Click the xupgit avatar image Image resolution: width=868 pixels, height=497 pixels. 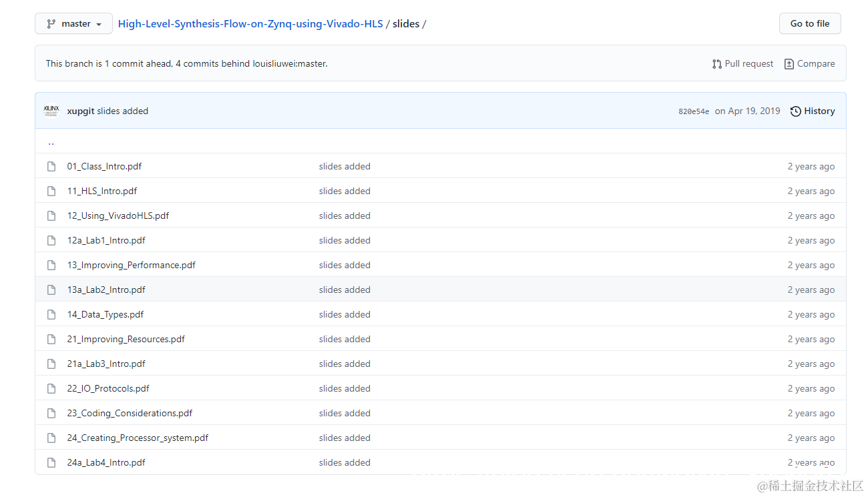tap(51, 111)
